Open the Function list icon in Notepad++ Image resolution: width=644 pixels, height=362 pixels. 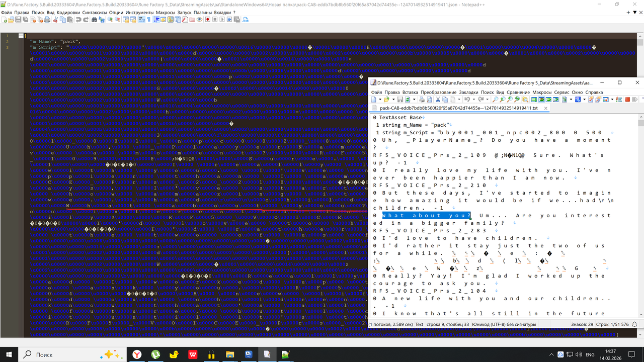click(x=185, y=20)
